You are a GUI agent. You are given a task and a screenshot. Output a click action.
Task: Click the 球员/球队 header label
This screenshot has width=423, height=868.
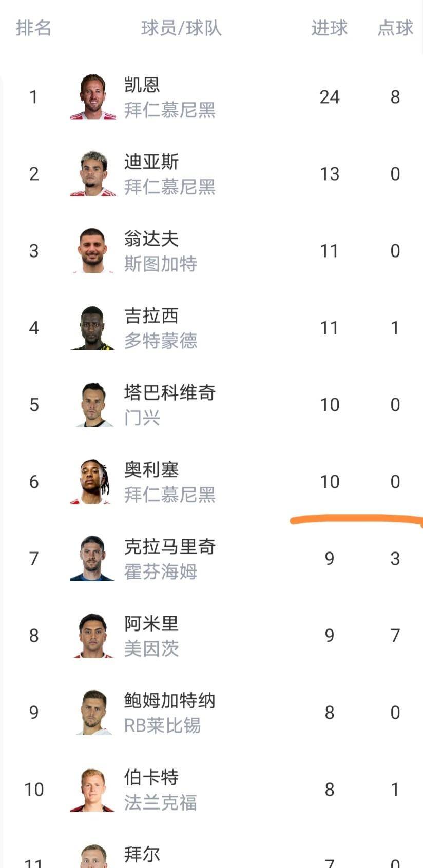point(181,28)
